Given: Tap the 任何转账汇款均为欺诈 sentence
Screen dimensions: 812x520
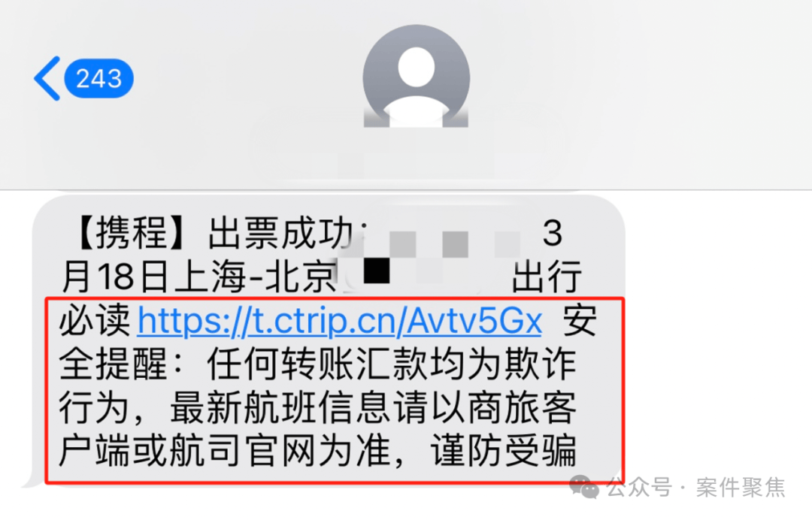Looking at the screenshot, I should coord(392,364).
